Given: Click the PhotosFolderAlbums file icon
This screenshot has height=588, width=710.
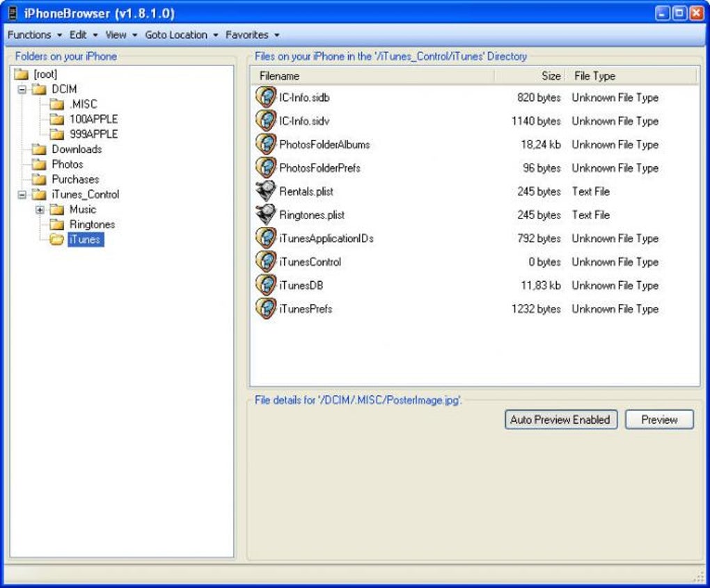Looking at the screenshot, I should [x=266, y=144].
